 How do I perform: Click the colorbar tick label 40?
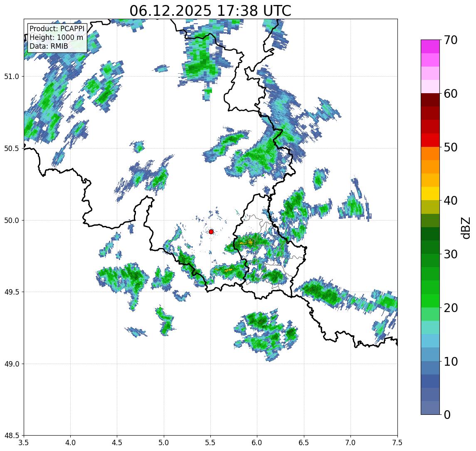(x=450, y=201)
